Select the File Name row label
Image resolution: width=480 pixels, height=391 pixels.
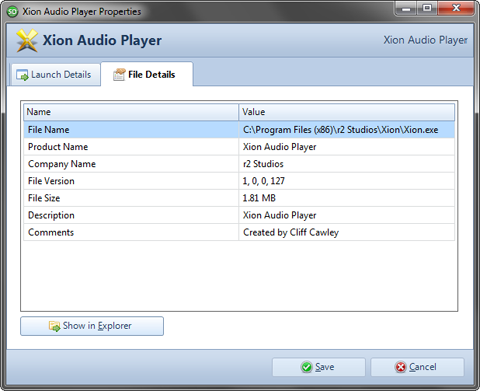coord(49,130)
